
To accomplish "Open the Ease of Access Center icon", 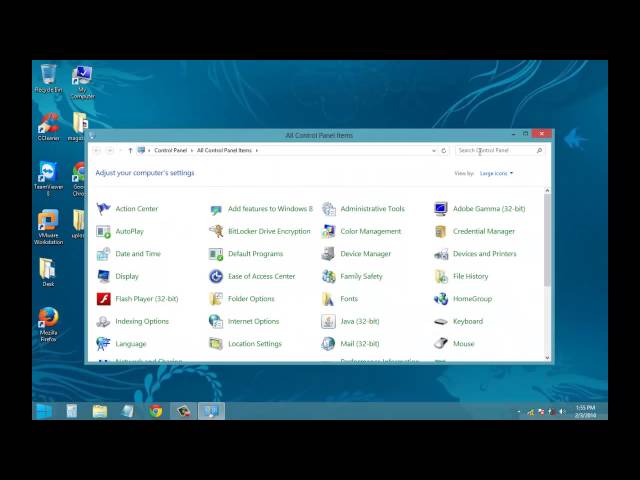I will click(x=216, y=276).
